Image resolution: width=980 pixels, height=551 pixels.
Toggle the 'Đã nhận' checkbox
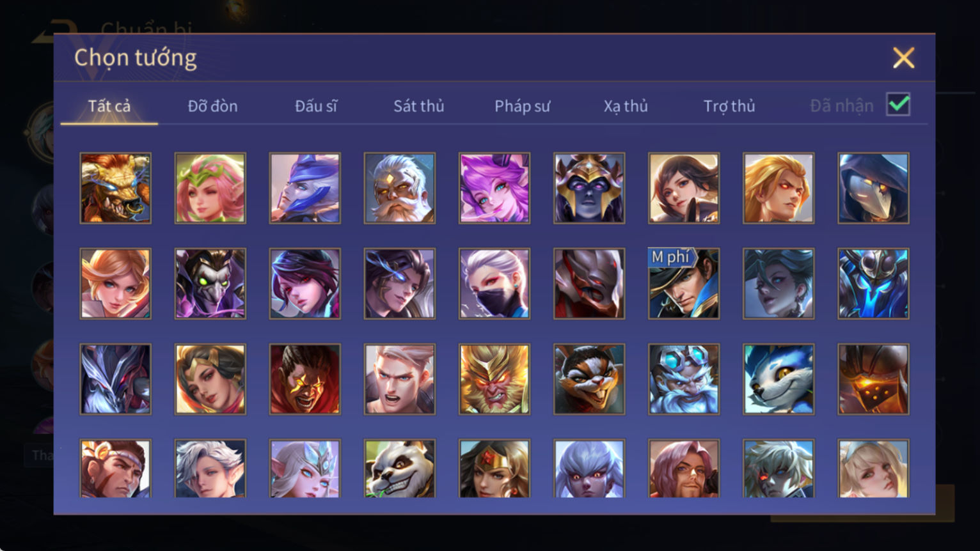pos(898,104)
